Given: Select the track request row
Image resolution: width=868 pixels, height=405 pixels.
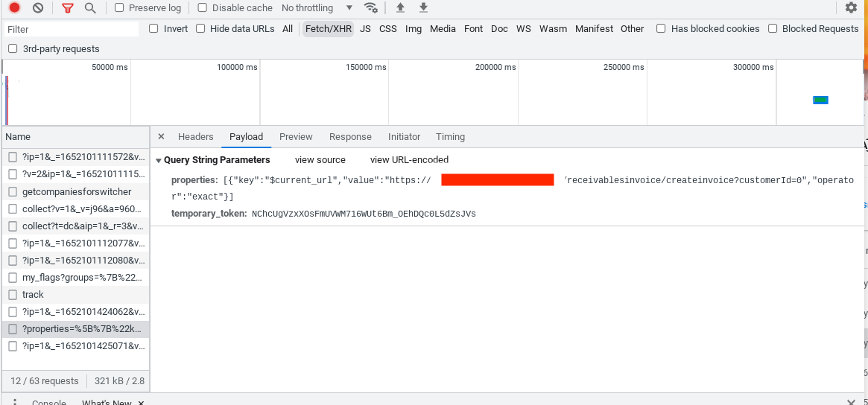Looking at the screenshot, I should pyautogui.click(x=75, y=294).
